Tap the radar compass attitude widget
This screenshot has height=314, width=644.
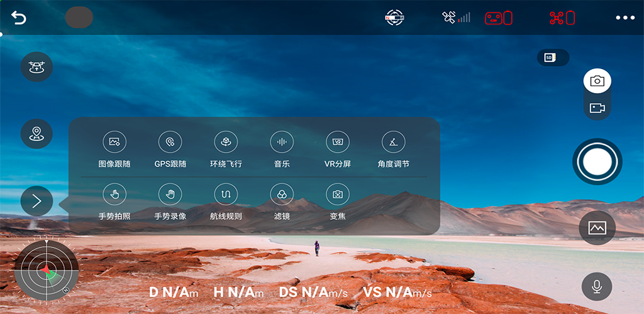[x=47, y=271]
